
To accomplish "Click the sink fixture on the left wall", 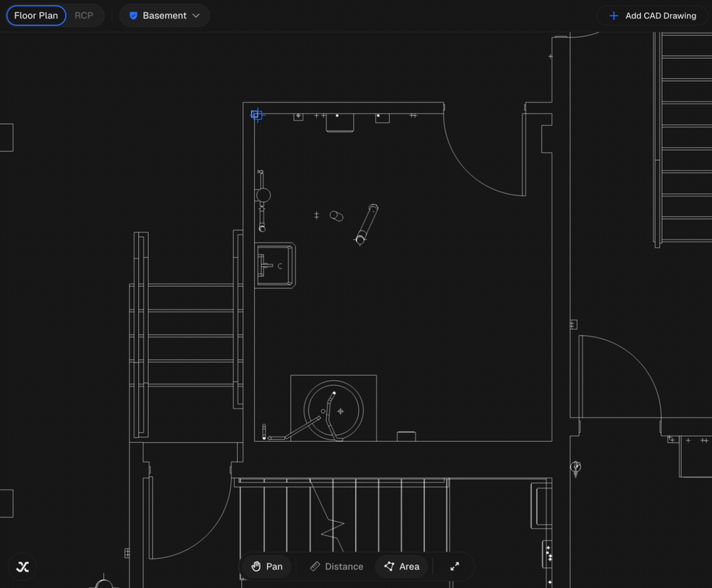I will pyautogui.click(x=275, y=266).
